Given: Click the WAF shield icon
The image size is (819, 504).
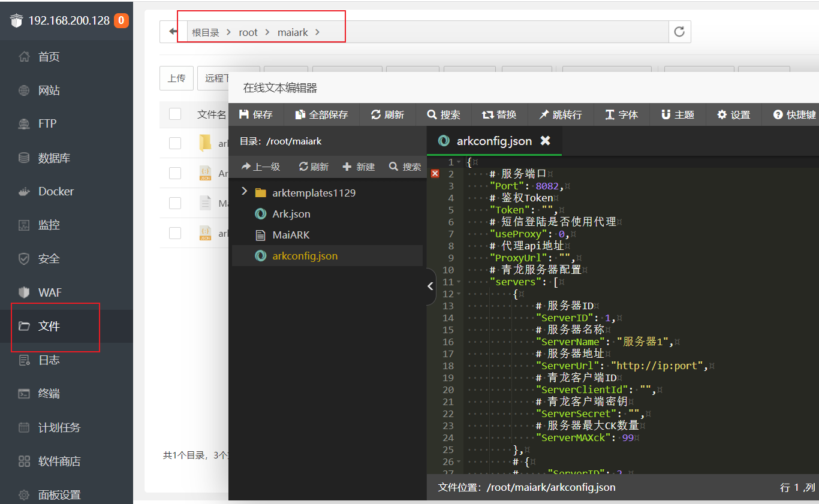Looking at the screenshot, I should coord(24,292).
